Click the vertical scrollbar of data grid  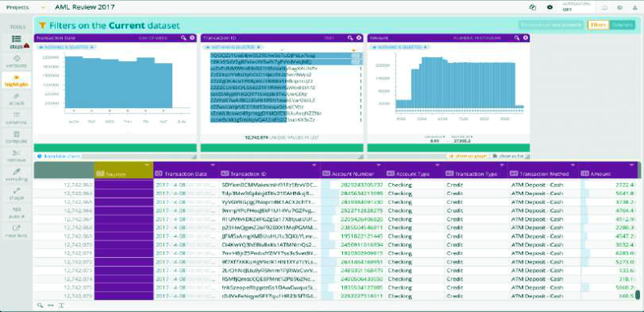click(638, 294)
